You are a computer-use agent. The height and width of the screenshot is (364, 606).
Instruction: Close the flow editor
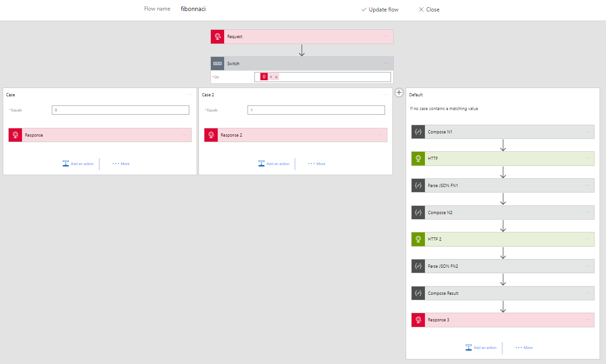pos(429,10)
